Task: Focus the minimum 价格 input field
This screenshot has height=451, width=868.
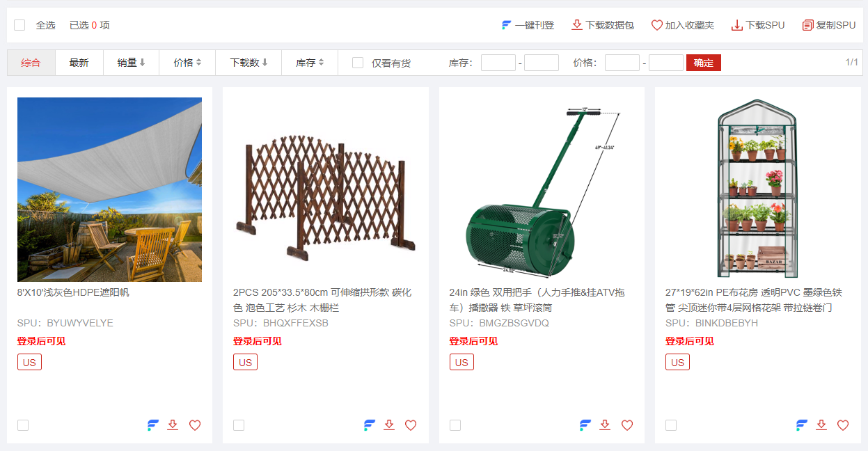Action: pyautogui.click(x=622, y=63)
